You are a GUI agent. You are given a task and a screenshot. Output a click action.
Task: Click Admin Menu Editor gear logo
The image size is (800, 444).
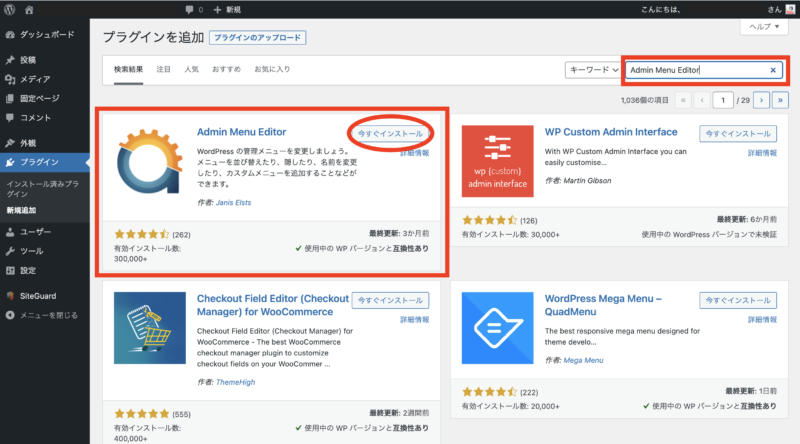pos(149,162)
